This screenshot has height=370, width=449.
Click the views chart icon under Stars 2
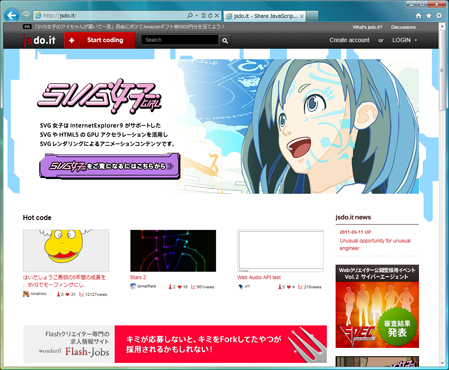(193, 287)
